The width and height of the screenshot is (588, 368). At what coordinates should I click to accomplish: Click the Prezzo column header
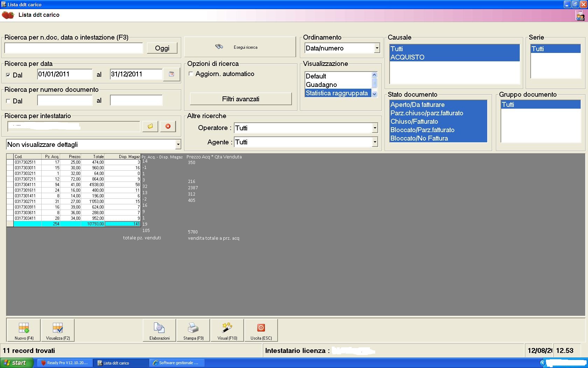pyautogui.click(x=70, y=157)
